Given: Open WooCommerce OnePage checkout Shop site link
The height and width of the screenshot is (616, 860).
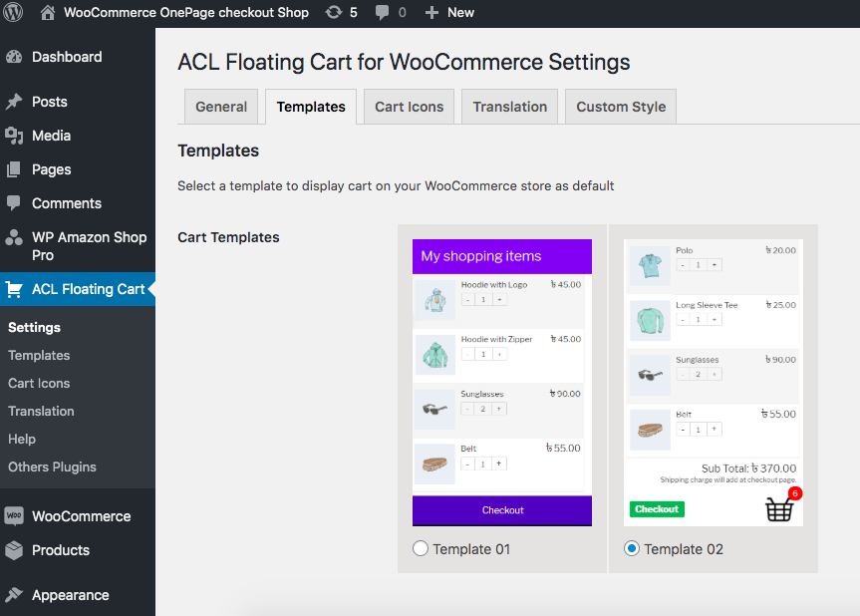Looking at the screenshot, I should [x=186, y=13].
